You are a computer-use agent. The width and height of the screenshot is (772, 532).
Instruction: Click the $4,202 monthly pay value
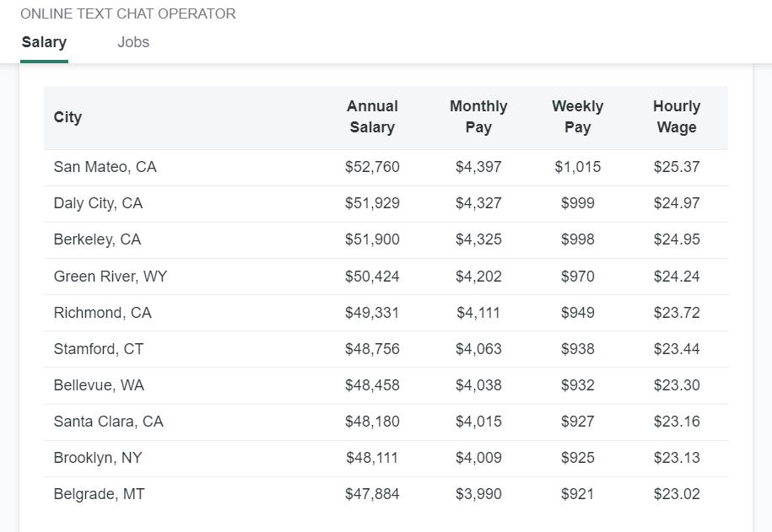click(478, 276)
